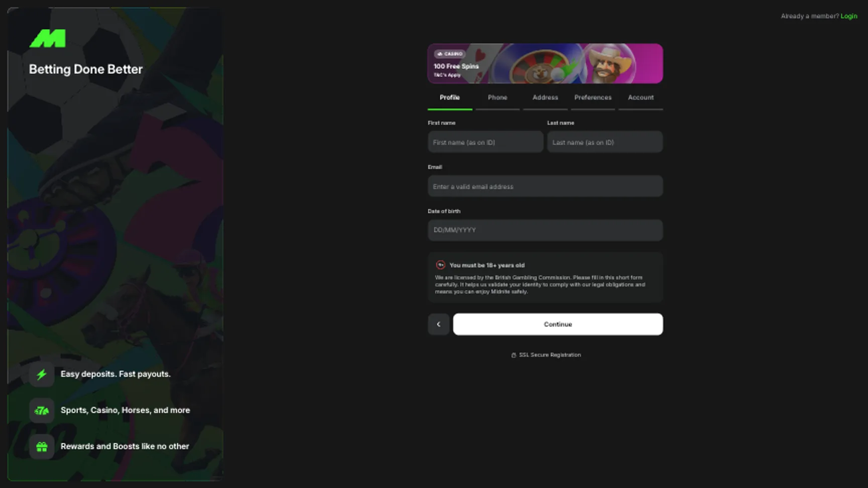Open the Address tab
This screenshot has height=488, width=868.
[x=545, y=97]
